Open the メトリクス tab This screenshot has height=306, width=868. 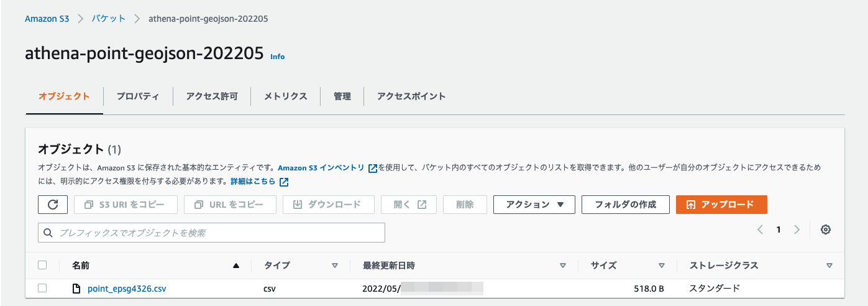285,96
